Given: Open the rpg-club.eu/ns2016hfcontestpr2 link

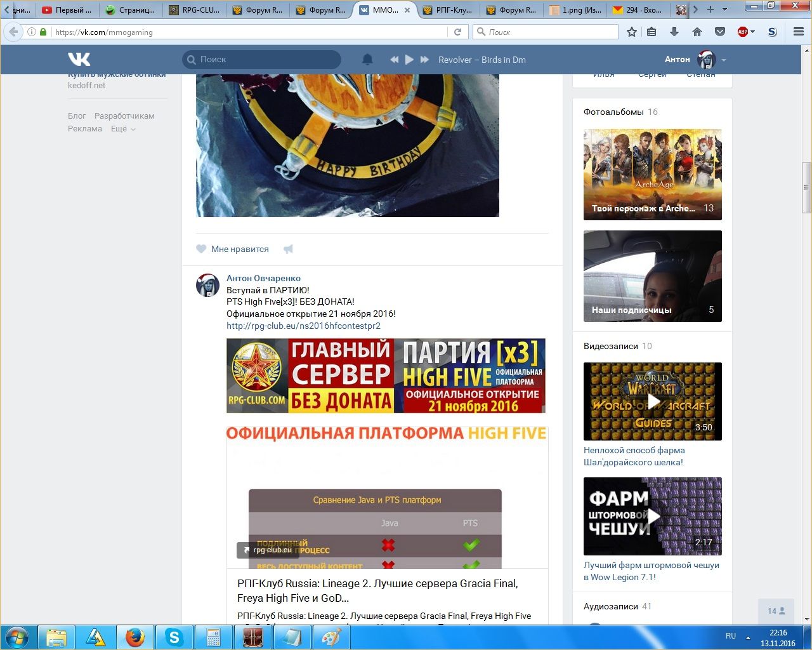Looking at the screenshot, I should point(303,326).
